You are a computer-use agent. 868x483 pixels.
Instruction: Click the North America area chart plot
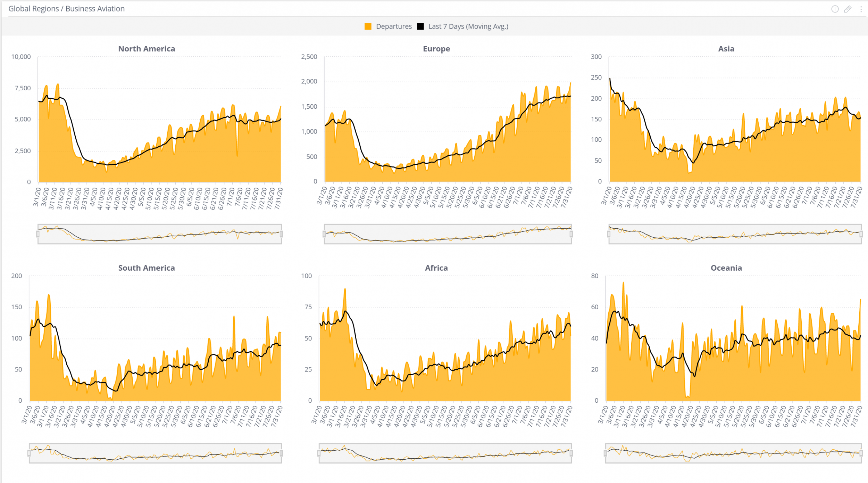click(160, 119)
